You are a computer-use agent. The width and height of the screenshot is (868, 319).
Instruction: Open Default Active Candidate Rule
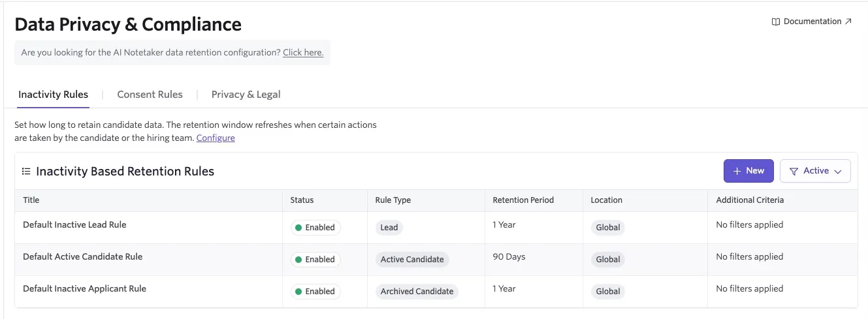(82, 256)
